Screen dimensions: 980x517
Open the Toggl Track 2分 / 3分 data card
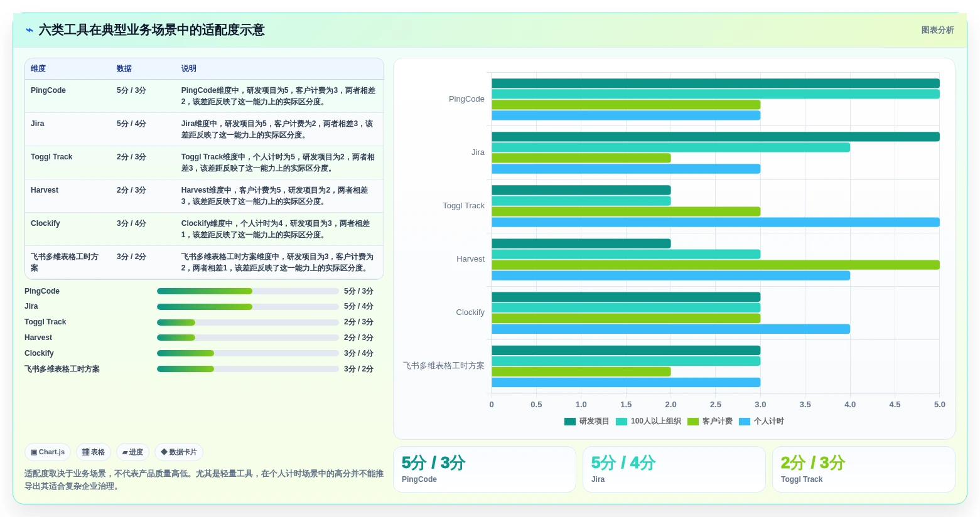tap(863, 469)
